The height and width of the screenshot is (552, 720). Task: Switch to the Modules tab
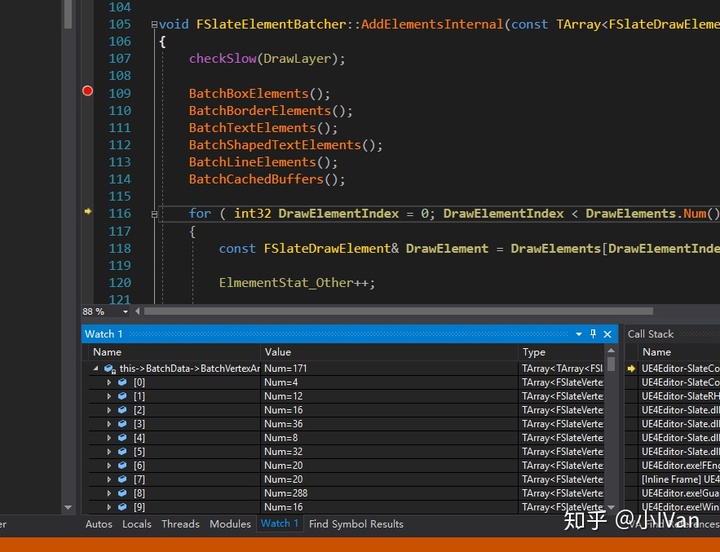230,524
